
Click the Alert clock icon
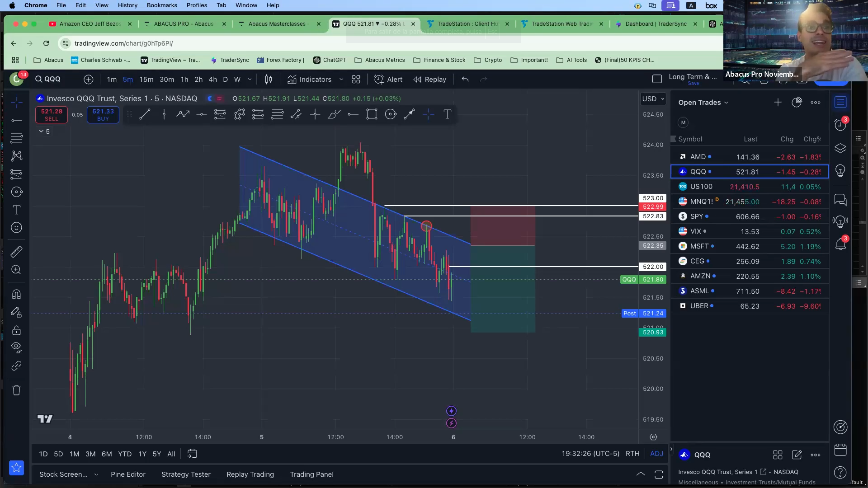tap(379, 80)
